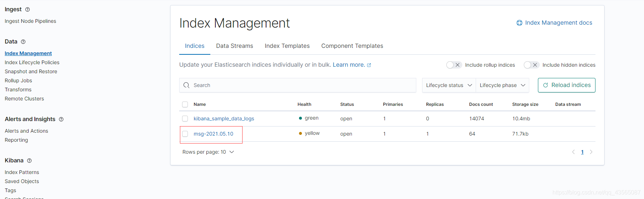Open the Index Templates tab
Screen dimensions: 644x199
(x=287, y=46)
